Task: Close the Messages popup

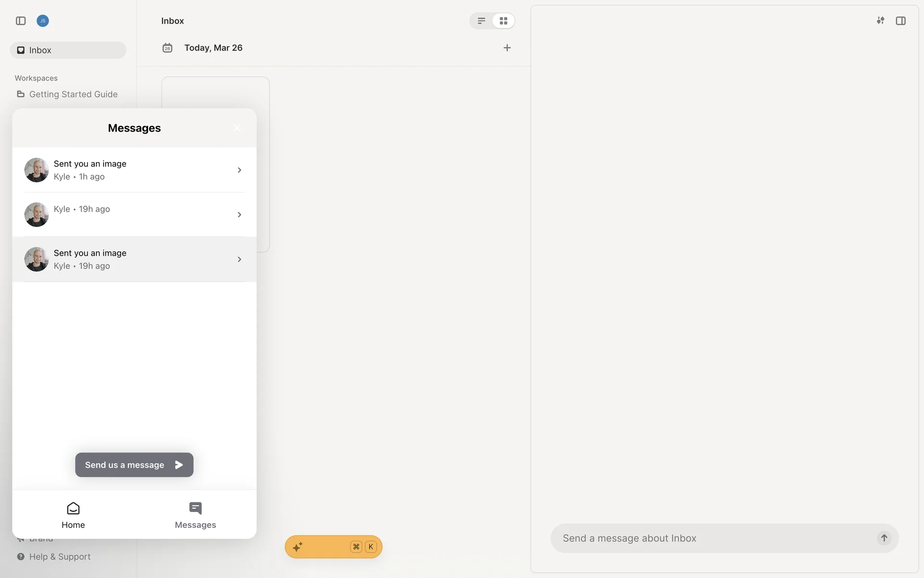Action: pos(237,128)
